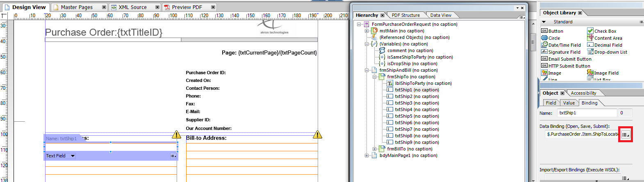Select the Variables node icon
644x182 pixels.
pyautogui.click(x=374, y=44)
